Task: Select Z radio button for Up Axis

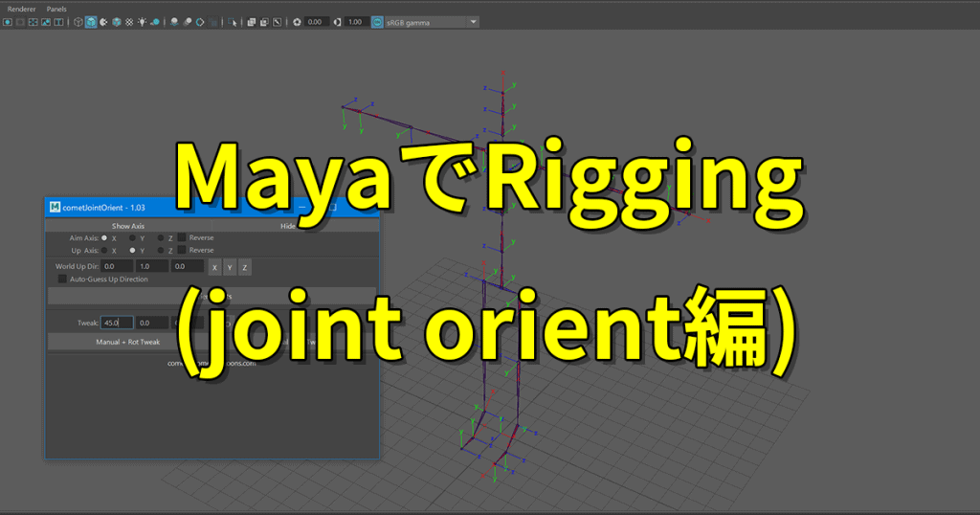Action: point(160,250)
